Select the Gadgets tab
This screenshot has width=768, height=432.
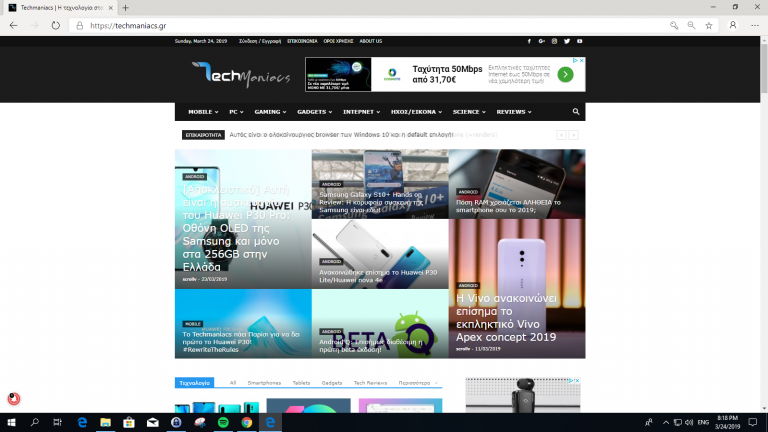coord(332,383)
